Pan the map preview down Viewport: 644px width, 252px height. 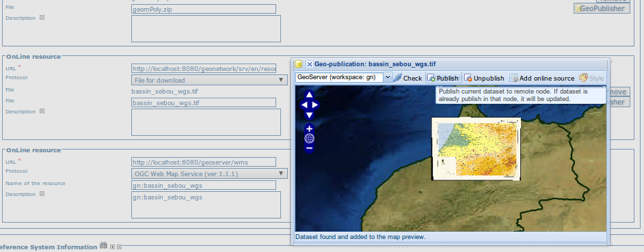[x=309, y=115]
